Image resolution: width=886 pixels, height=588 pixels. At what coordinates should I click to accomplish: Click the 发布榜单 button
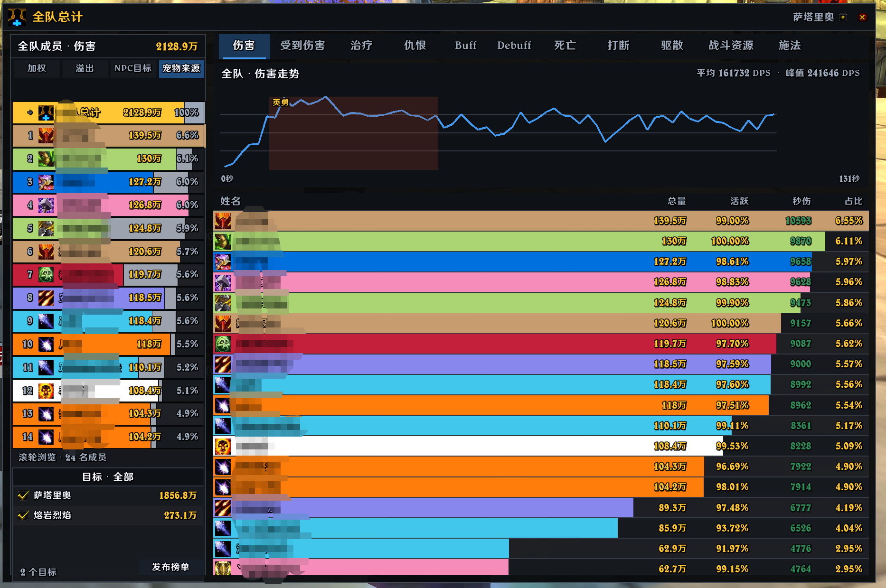(x=170, y=567)
